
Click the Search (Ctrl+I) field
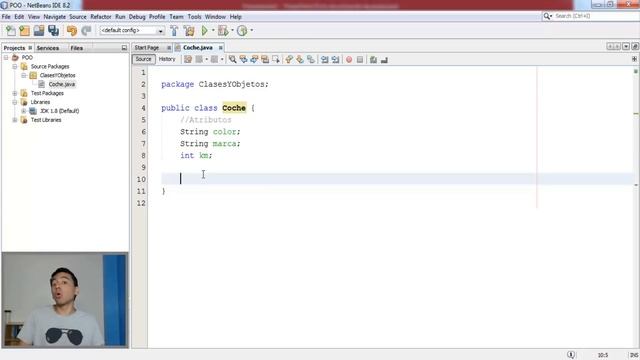click(594, 16)
